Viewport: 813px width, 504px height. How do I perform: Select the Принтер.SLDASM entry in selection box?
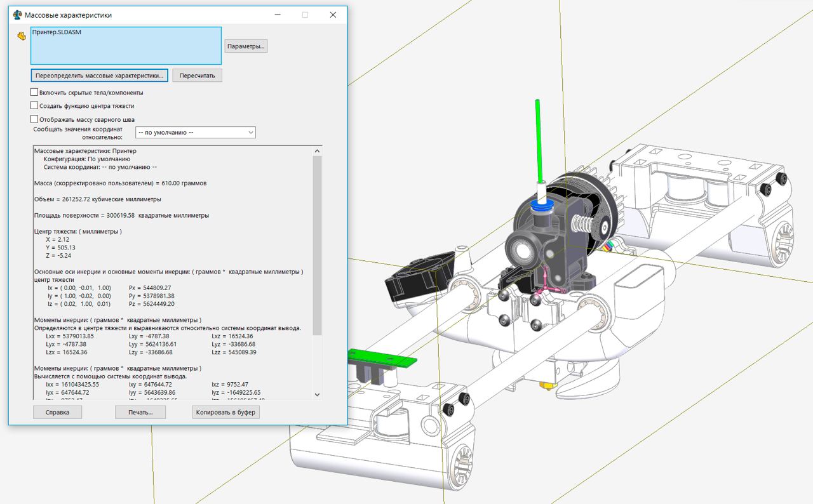tap(56, 32)
